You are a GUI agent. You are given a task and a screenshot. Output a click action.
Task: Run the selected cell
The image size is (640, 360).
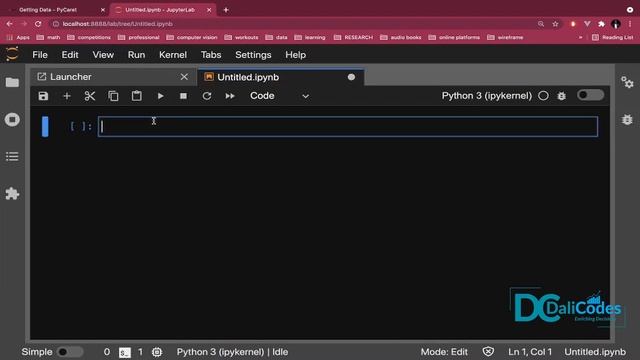pos(160,96)
